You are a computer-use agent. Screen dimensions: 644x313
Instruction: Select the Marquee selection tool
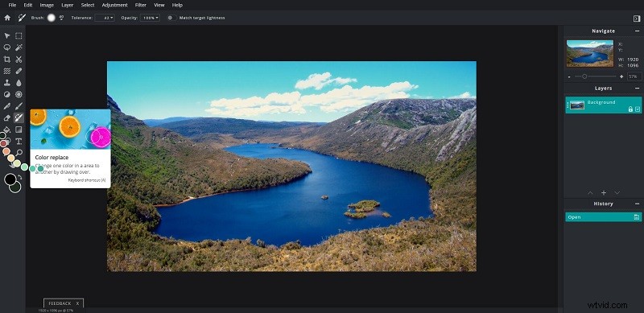point(19,35)
